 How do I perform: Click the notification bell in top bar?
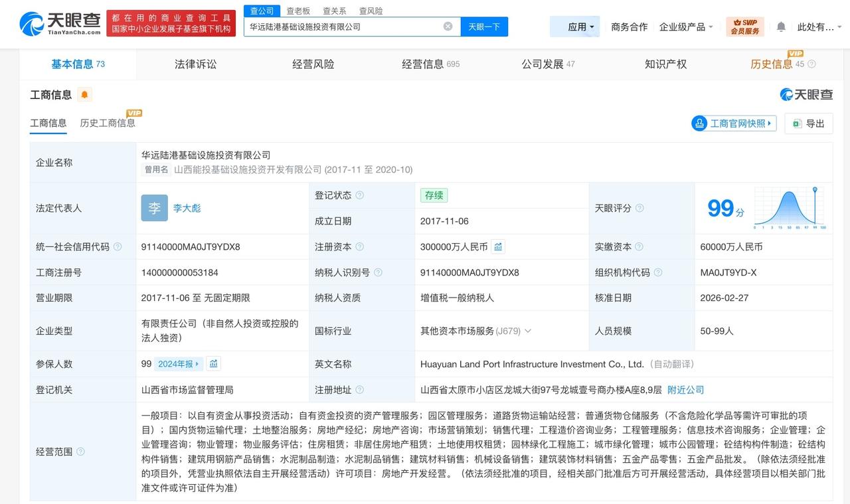[781, 27]
